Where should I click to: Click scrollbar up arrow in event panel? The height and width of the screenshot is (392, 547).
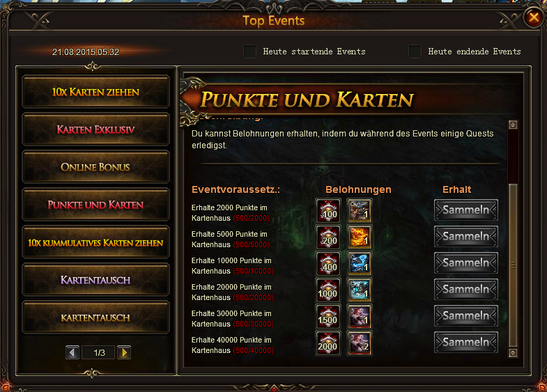513,125
